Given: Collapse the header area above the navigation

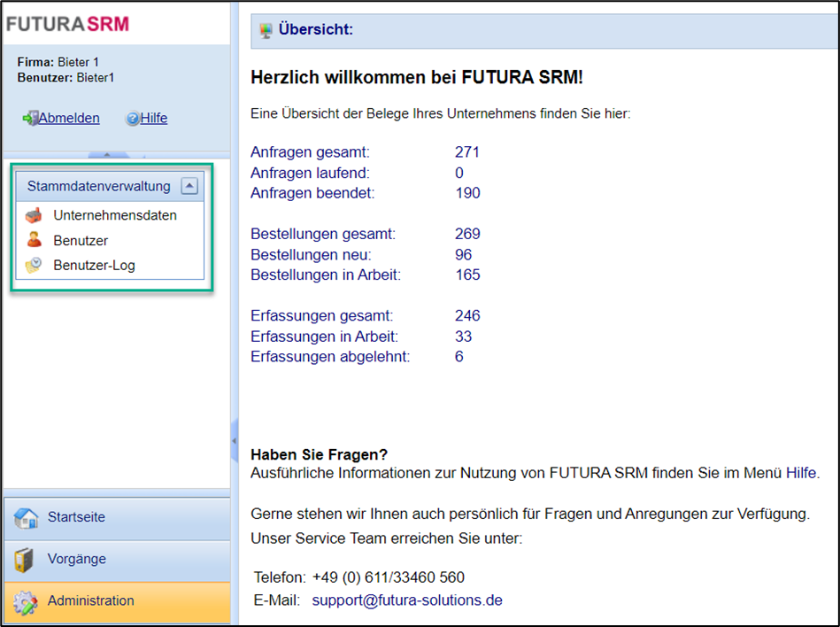Looking at the screenshot, I should click(x=106, y=155).
